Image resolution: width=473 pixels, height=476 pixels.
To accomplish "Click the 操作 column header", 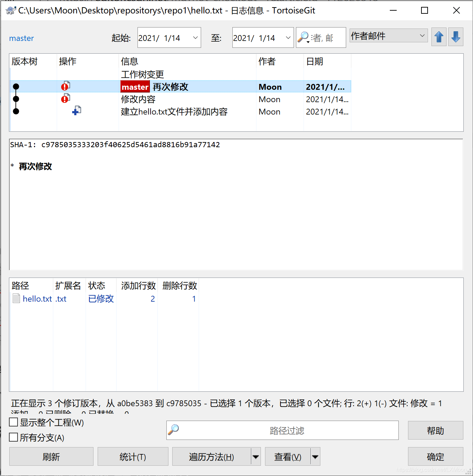I will (88, 61).
